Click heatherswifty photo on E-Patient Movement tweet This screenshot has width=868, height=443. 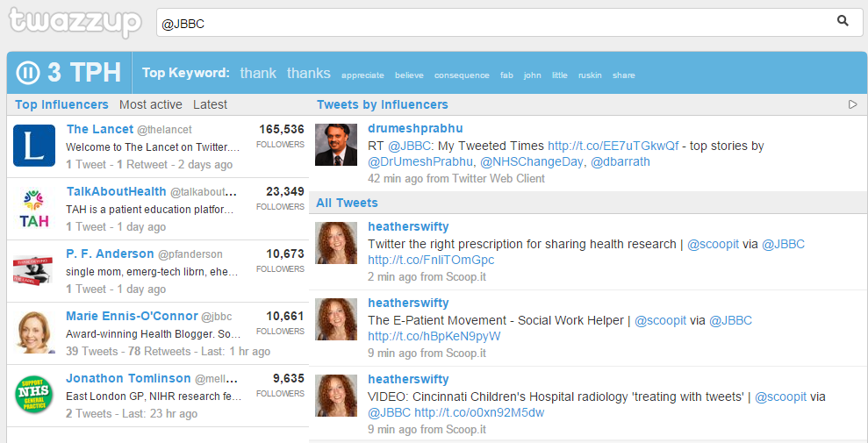tap(336, 319)
